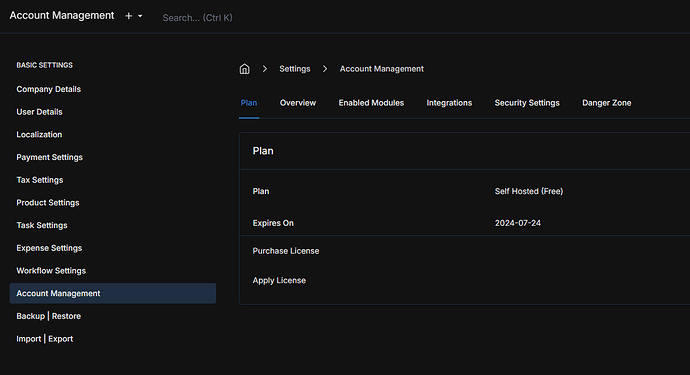690x375 pixels.
Task: Go to Tax Settings
Action: tap(40, 180)
